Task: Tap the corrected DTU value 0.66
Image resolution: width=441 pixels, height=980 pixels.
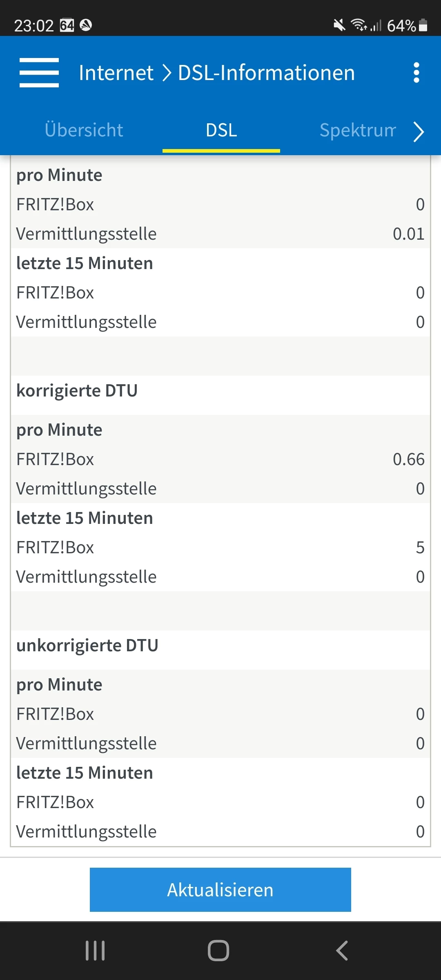Action: pos(408,459)
